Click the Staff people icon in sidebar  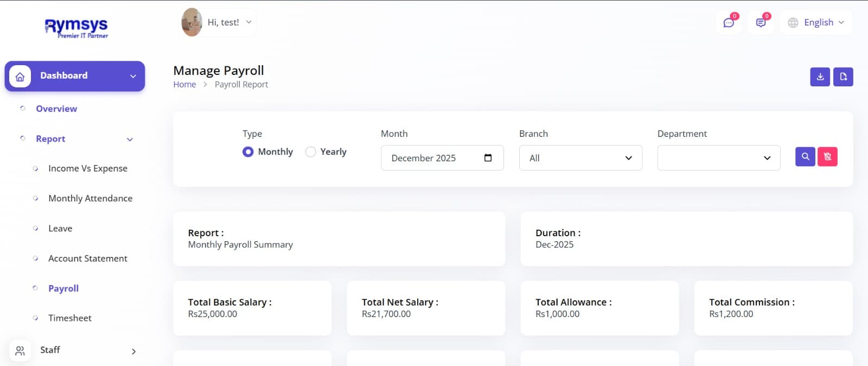(20, 351)
